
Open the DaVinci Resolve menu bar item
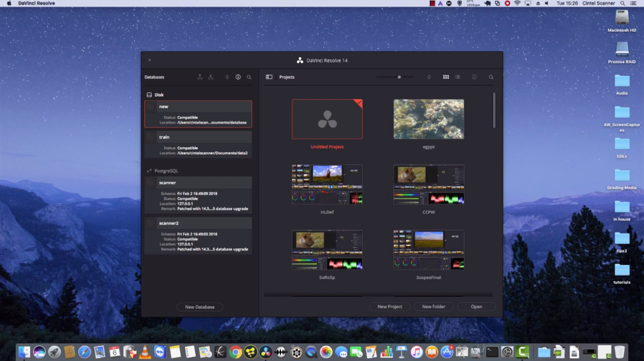coord(36,3)
